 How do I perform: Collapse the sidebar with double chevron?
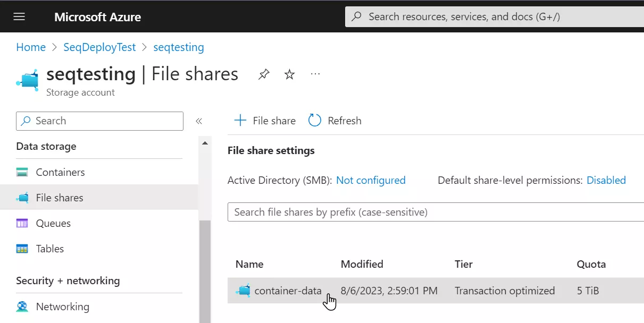click(x=199, y=121)
